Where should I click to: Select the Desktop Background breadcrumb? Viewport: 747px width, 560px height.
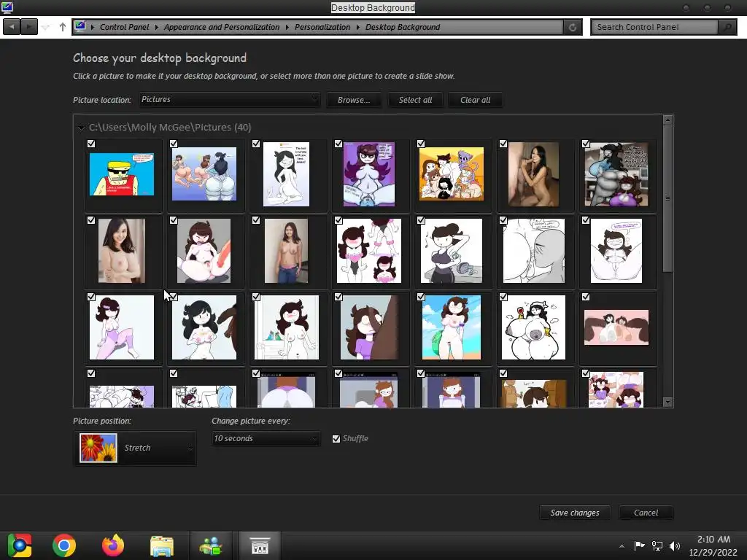point(403,27)
